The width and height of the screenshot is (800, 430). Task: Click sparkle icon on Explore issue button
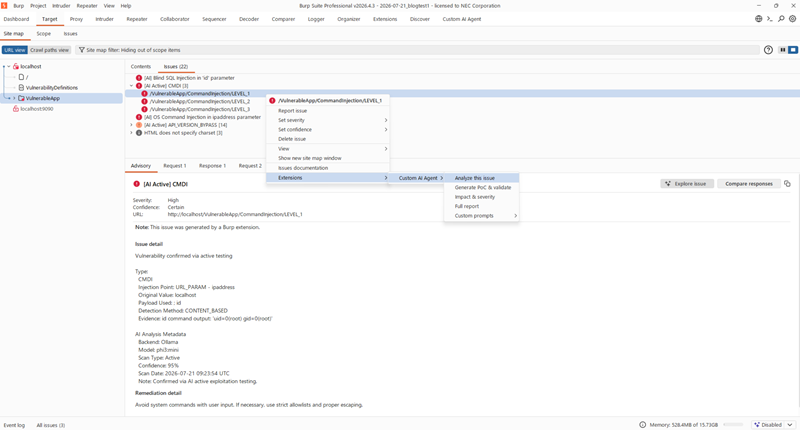pos(668,184)
